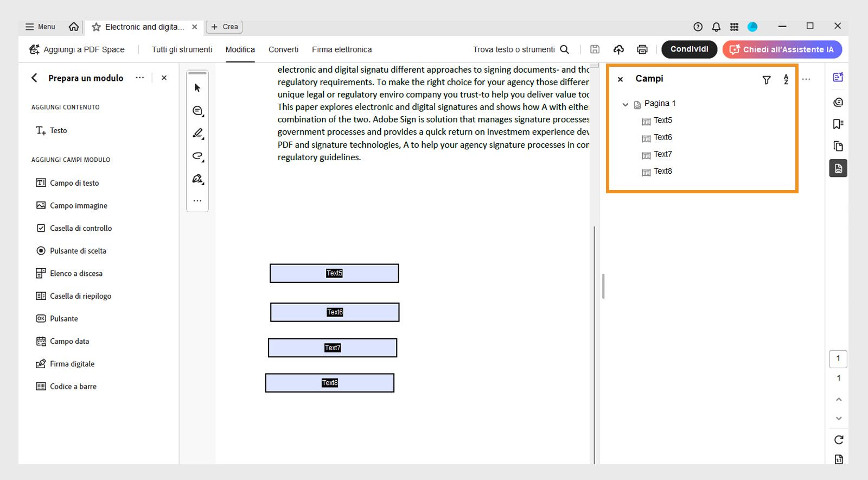Select the fill and sign pen tool
The image size is (868, 480).
tap(197, 179)
